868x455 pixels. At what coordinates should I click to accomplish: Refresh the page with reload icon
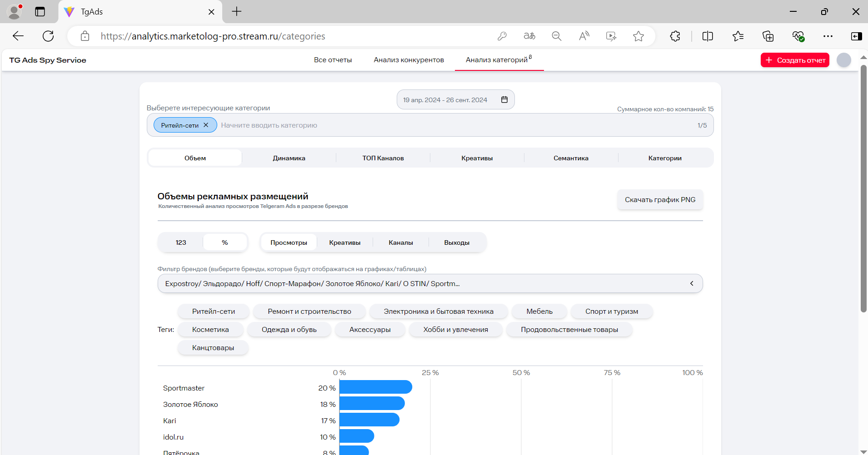48,36
